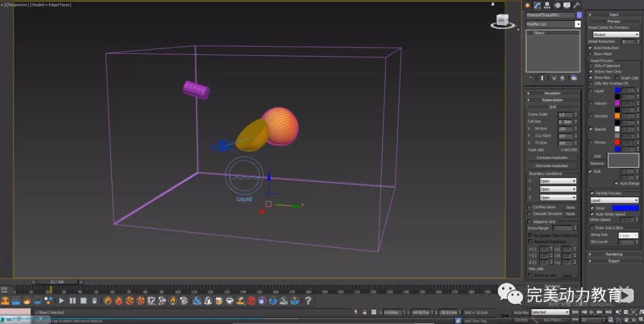Click the trash can delete cache icon
This screenshot has height=324, width=644.
94,301
